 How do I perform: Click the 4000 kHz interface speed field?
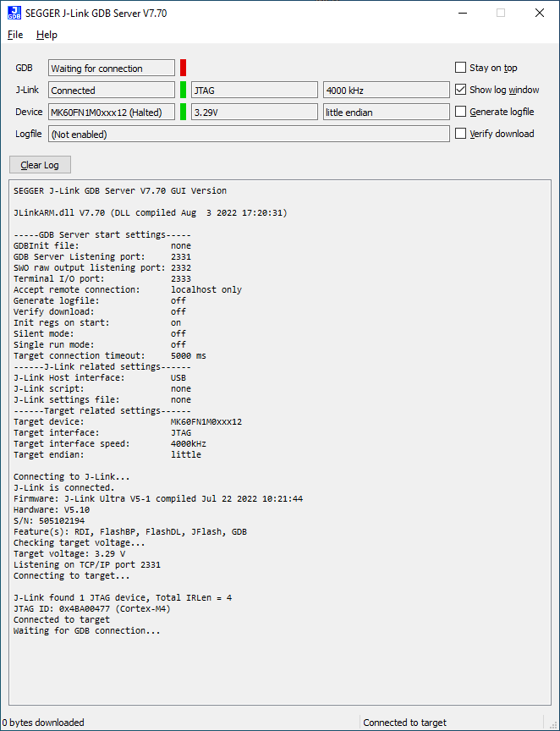(x=386, y=90)
